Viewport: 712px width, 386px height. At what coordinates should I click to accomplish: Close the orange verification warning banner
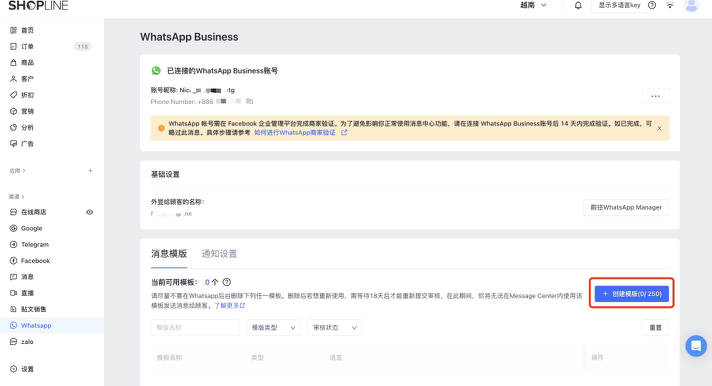pos(659,129)
